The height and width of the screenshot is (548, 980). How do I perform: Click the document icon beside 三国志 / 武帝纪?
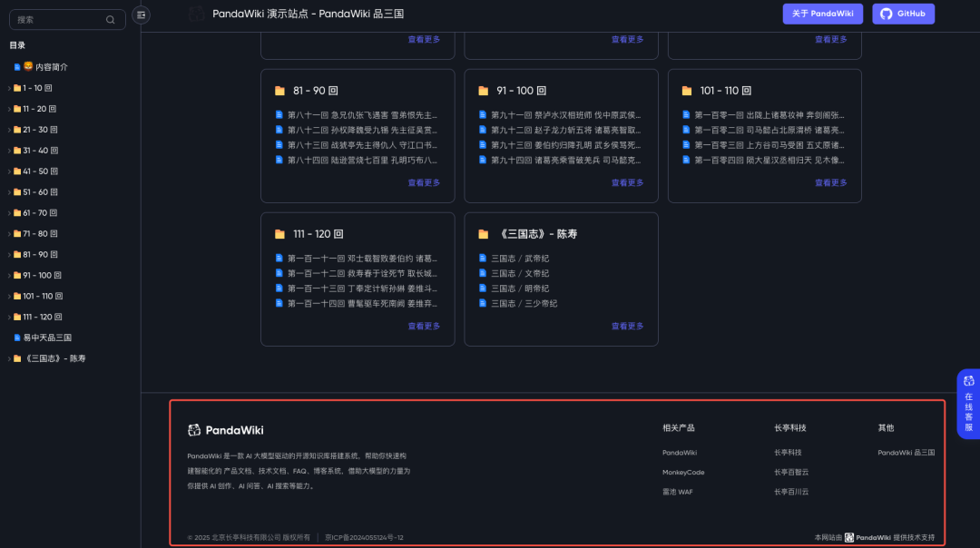click(x=481, y=258)
